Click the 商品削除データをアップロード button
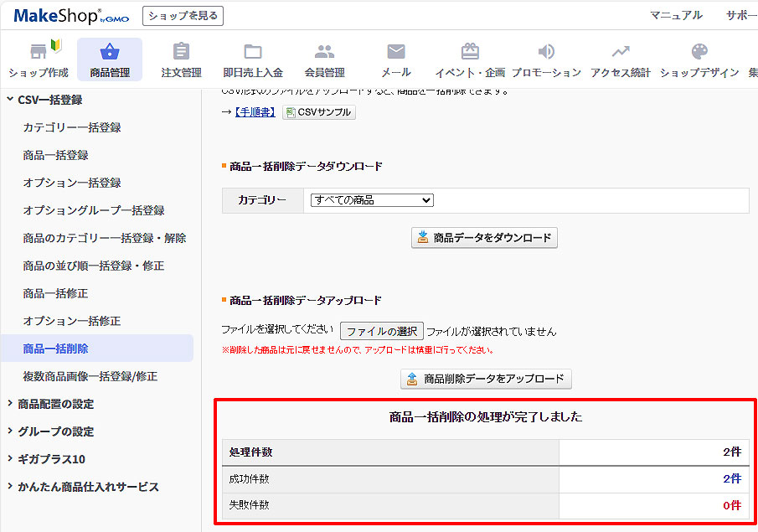 [x=486, y=379]
